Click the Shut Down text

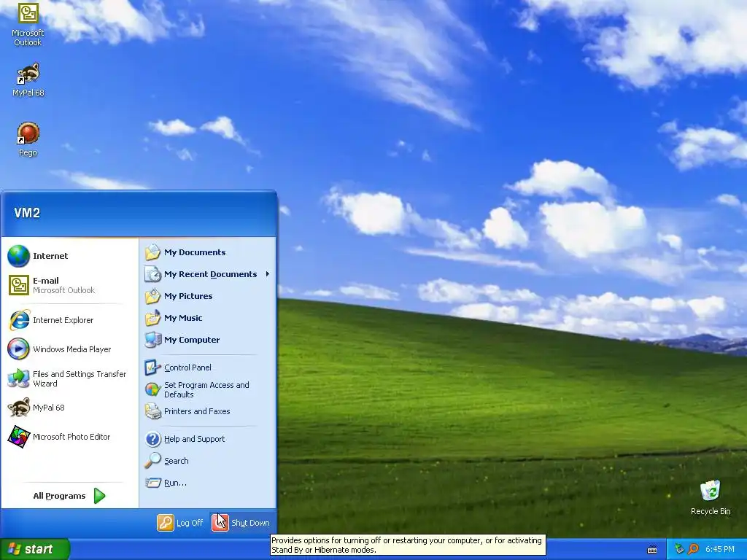pyautogui.click(x=251, y=523)
